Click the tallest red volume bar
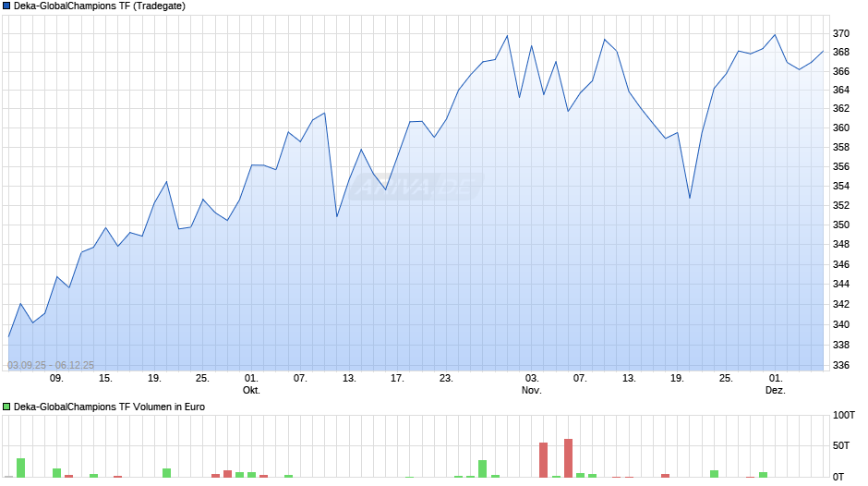The height and width of the screenshot is (486, 868). click(x=569, y=458)
